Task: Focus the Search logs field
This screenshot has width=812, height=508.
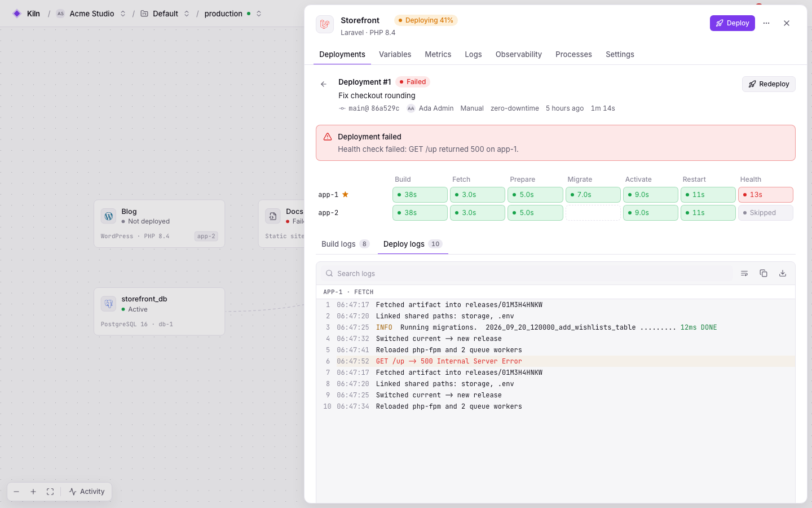Action: (527, 273)
